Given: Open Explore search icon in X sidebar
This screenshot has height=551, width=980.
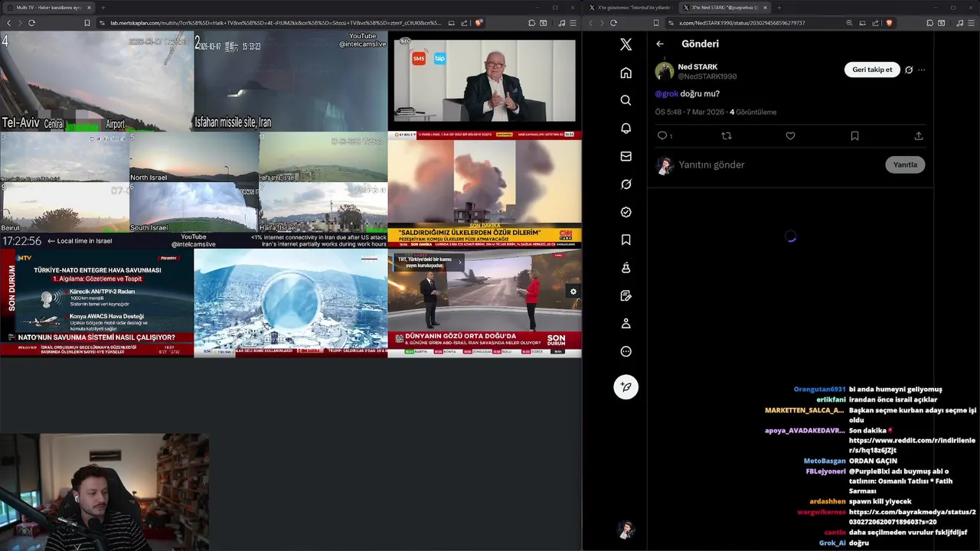Looking at the screenshot, I should tap(626, 100).
